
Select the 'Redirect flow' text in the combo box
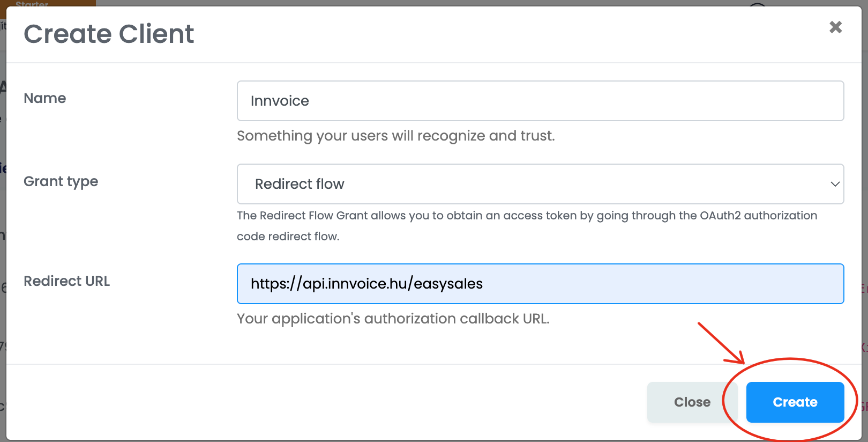click(300, 184)
